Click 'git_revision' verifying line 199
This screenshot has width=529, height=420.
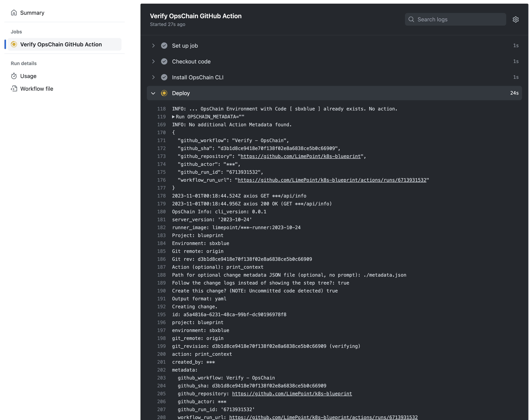266,346
